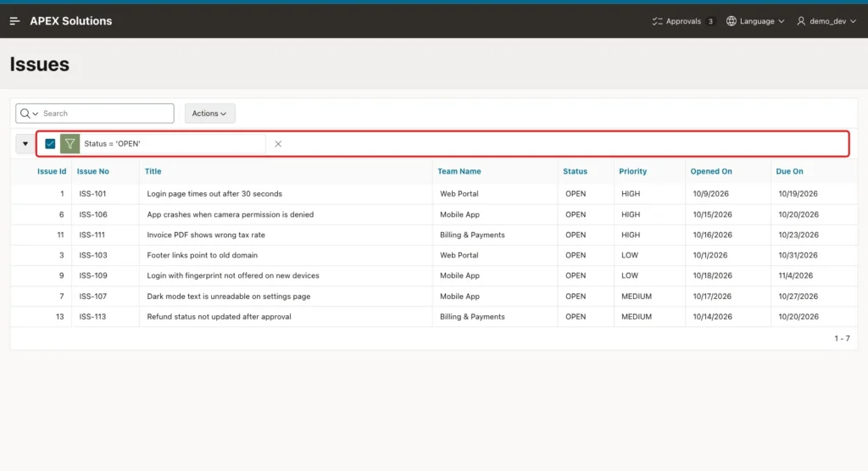This screenshot has height=471, width=868.
Task: Click the Status = 'OPEN' filter text
Action: 113,144
